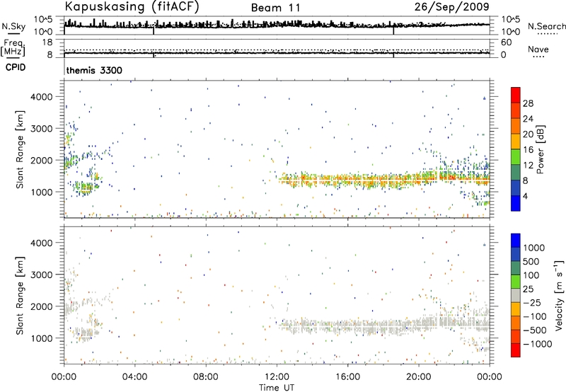Click '4000' on power panel range axis

[x=42, y=97]
